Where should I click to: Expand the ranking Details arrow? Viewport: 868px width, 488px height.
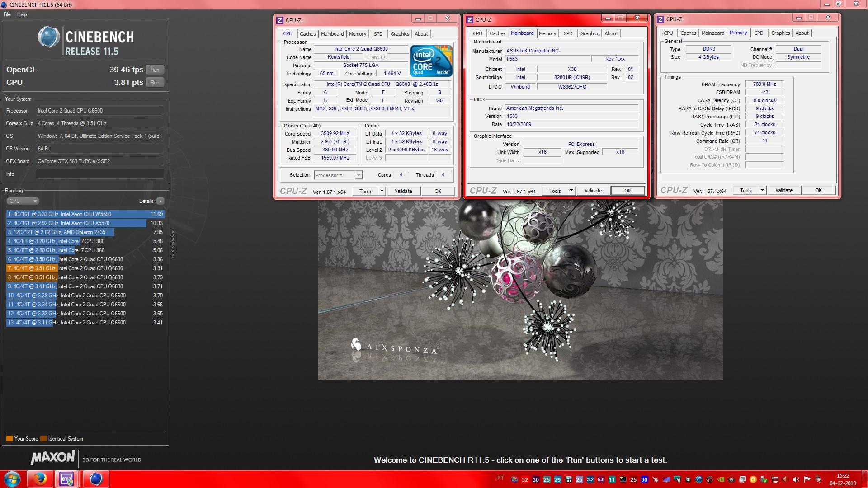(x=160, y=201)
